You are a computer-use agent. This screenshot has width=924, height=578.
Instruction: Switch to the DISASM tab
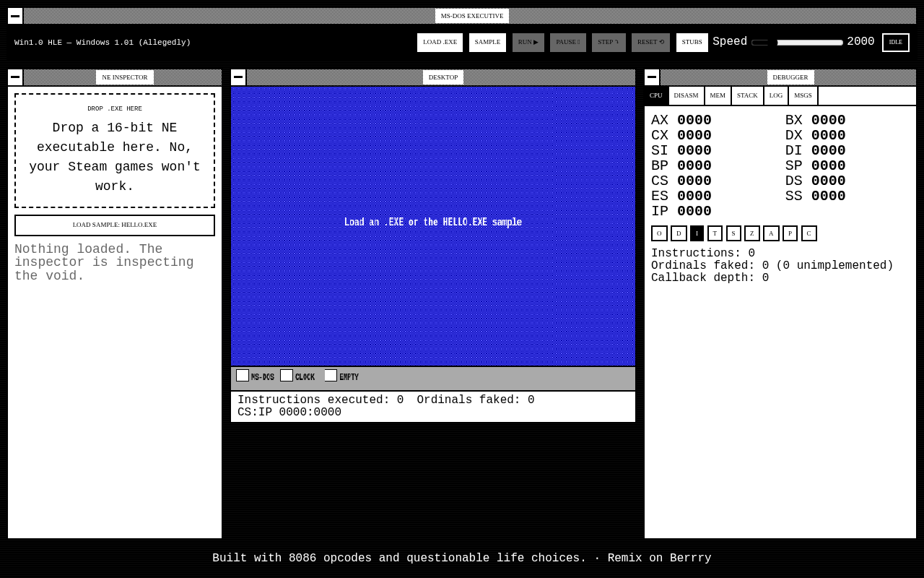pos(686,95)
